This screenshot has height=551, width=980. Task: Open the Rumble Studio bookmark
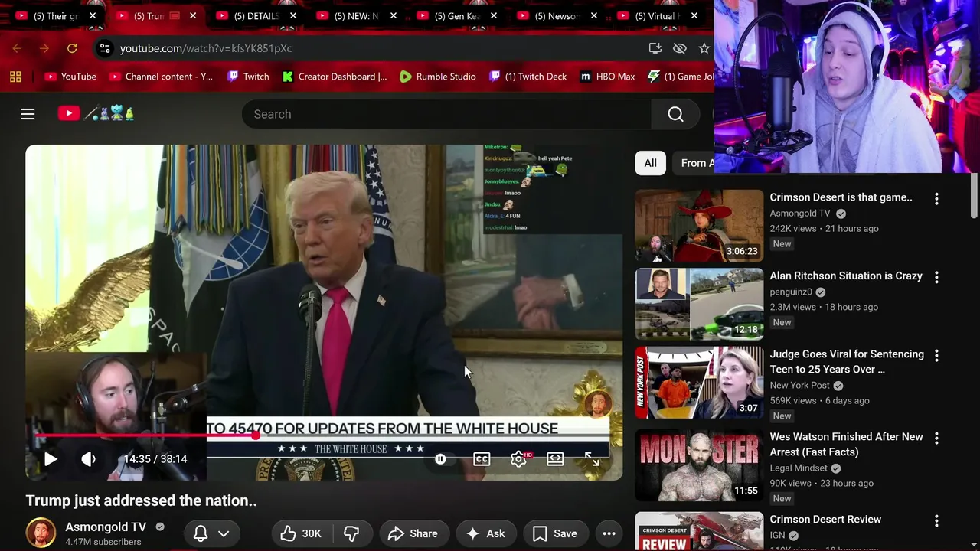[438, 77]
